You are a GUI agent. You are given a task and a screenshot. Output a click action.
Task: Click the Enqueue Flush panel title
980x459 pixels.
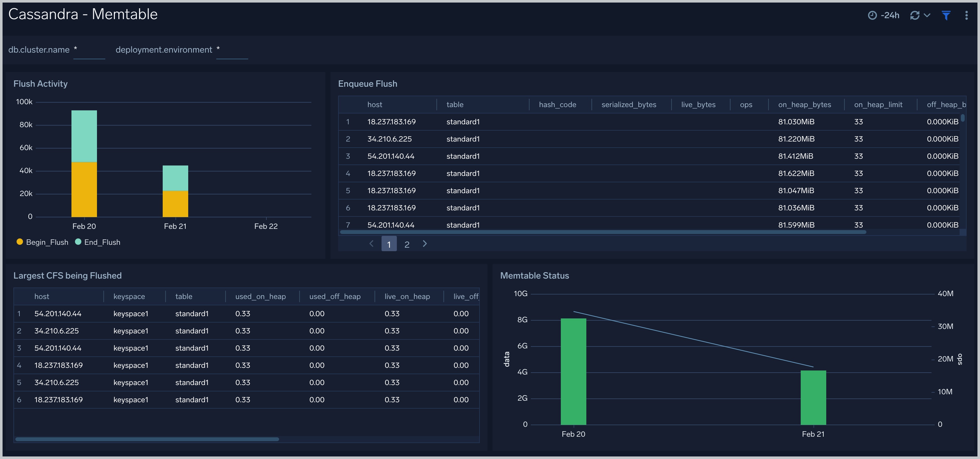(367, 84)
